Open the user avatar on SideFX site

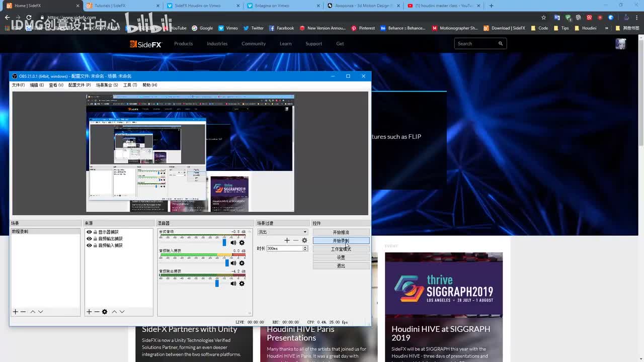coord(621,44)
